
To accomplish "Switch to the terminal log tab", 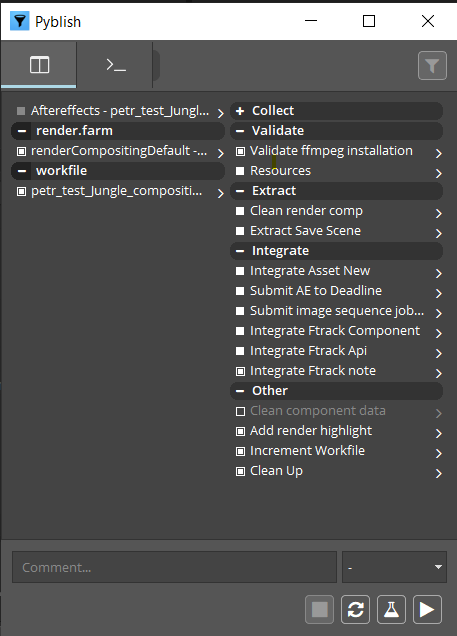I will 116,64.
